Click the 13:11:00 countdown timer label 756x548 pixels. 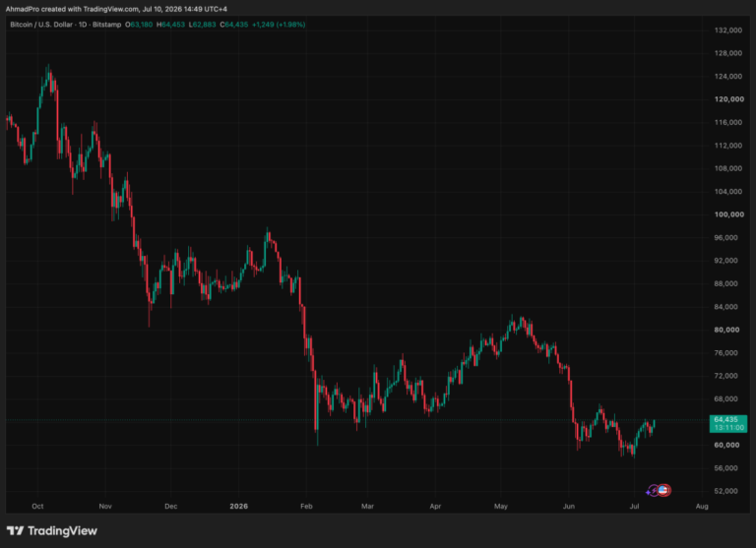[728, 428]
